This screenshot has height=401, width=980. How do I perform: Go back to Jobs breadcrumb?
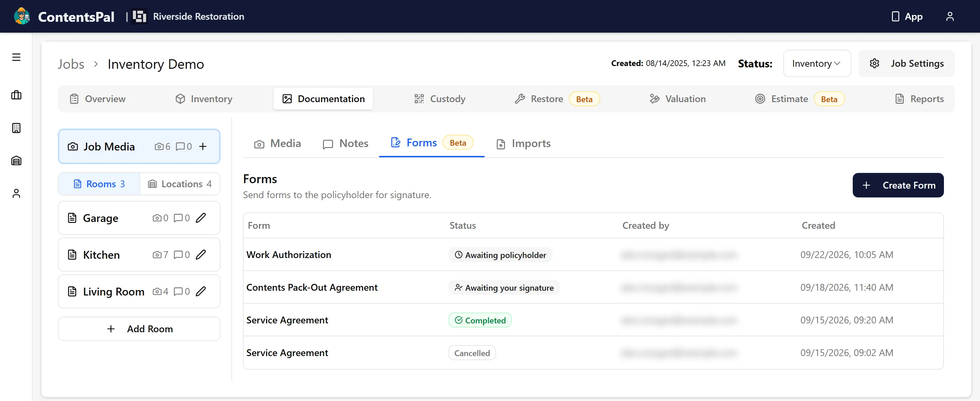71,64
